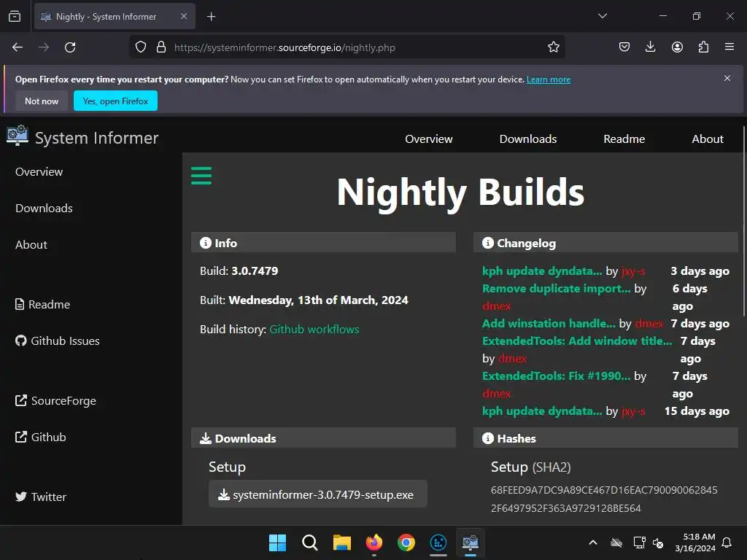This screenshot has width=747, height=560.
Task: Open Google Chrome from taskbar
Action: coord(406,542)
